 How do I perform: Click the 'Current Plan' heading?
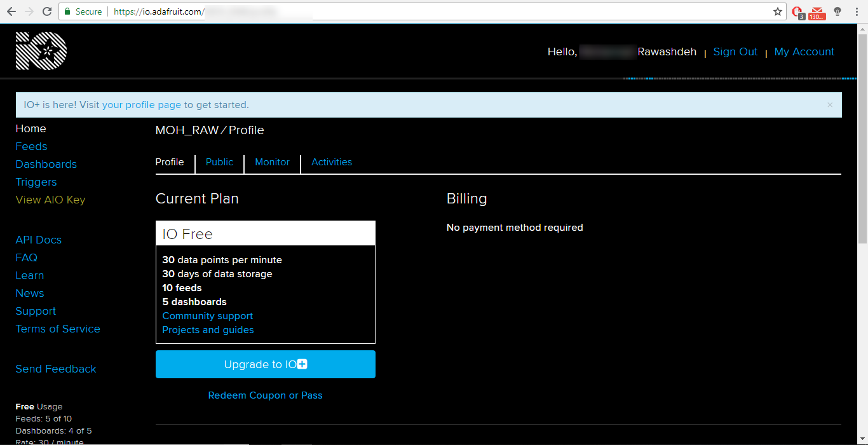pyautogui.click(x=197, y=199)
